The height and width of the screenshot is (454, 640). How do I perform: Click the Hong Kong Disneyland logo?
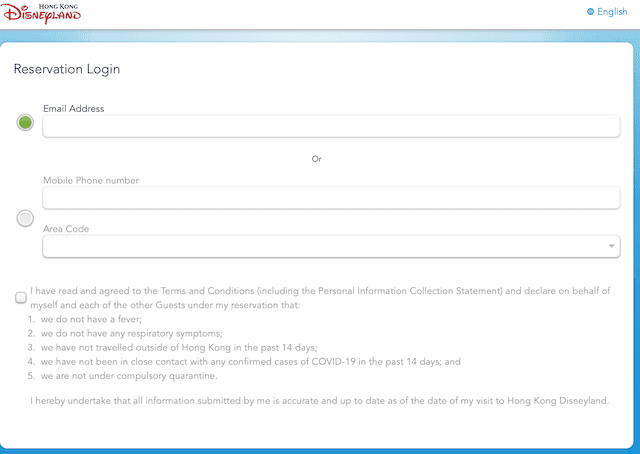[x=41, y=13]
